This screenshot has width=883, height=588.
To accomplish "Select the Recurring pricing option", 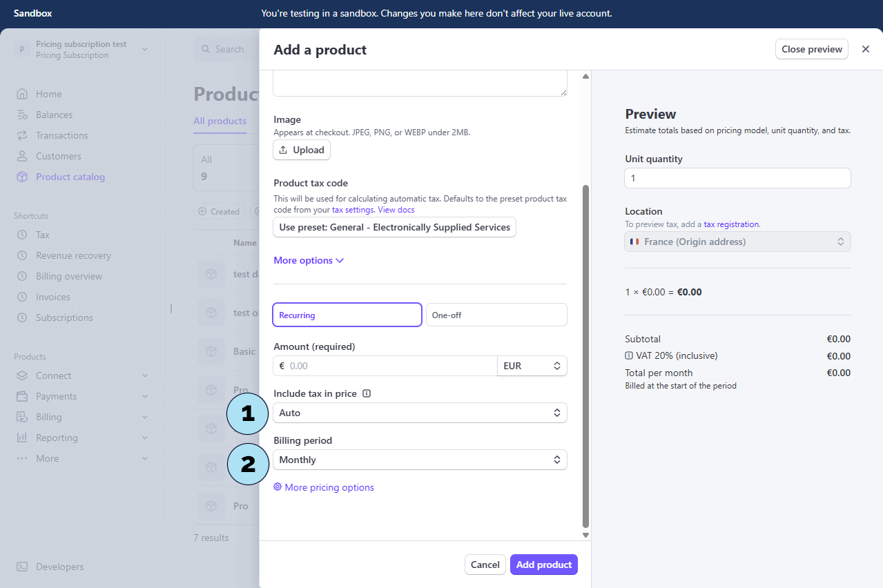I will click(347, 315).
